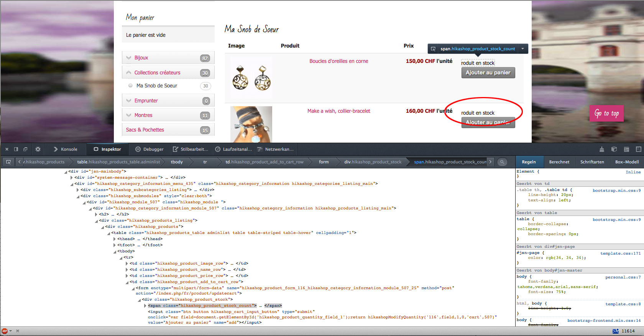Image resolution: width=644 pixels, height=336 pixels.
Task: Open Make a wish, collier-bracelet product
Action: tap(339, 111)
